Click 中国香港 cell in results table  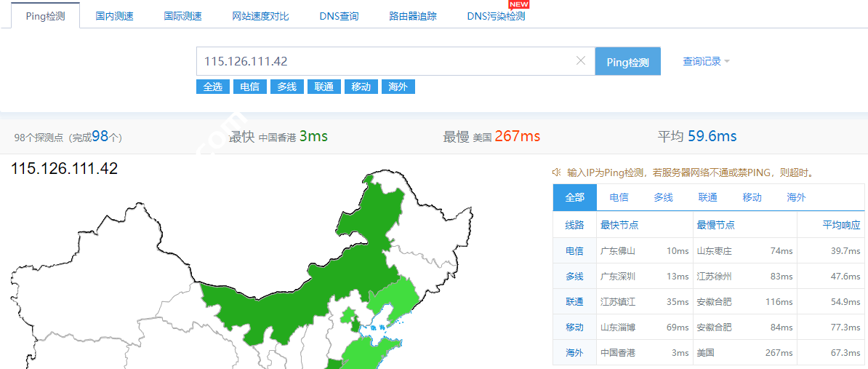(x=618, y=353)
